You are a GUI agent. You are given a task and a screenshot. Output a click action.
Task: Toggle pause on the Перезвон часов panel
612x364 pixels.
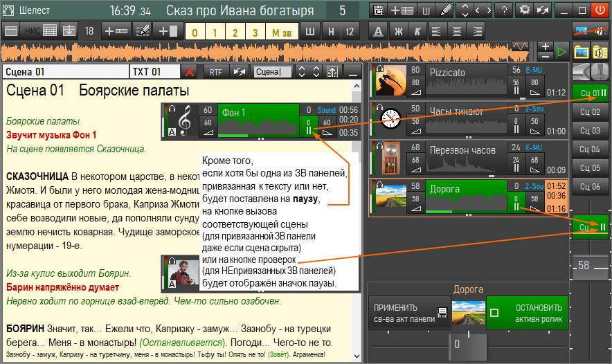pyautogui.click(x=516, y=164)
